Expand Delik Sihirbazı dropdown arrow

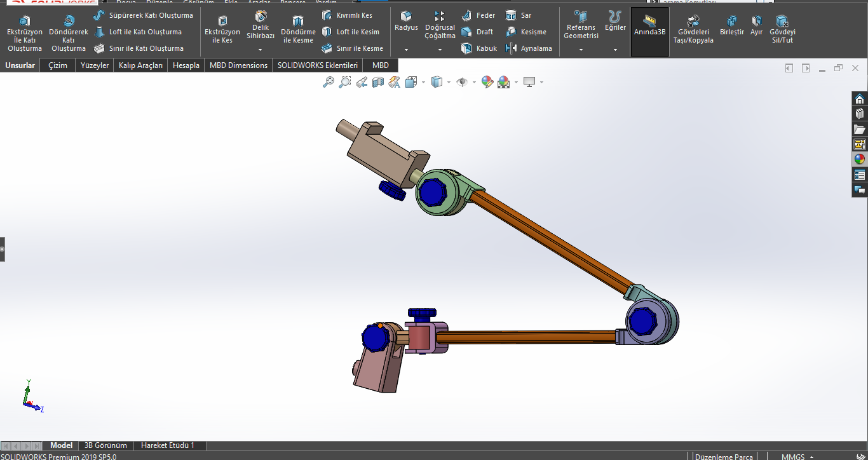(261, 50)
